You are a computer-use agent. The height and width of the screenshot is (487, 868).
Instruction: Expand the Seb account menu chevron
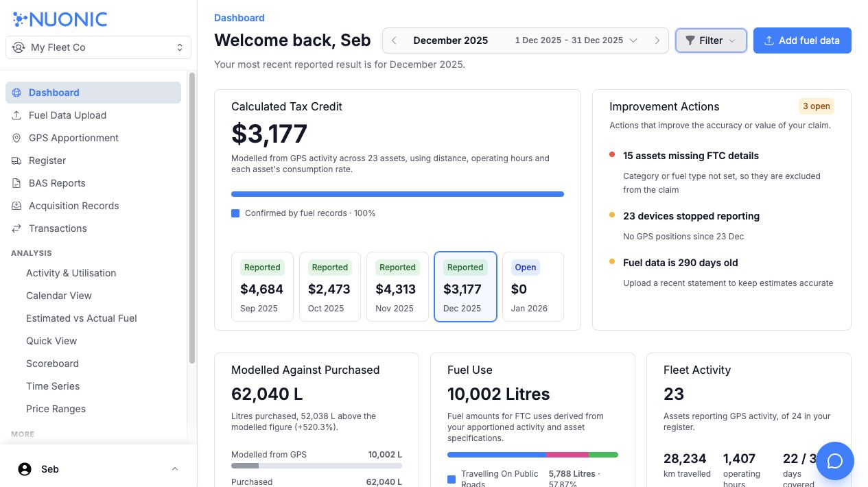coord(174,469)
